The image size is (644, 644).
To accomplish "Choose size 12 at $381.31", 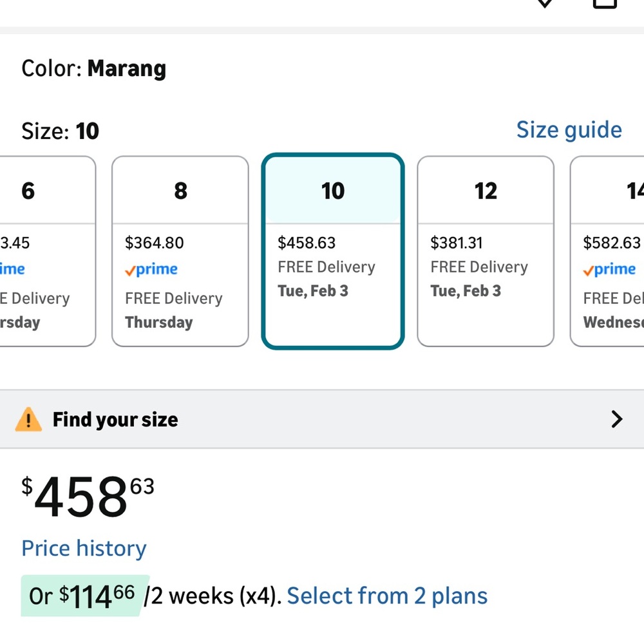I will pyautogui.click(x=486, y=251).
